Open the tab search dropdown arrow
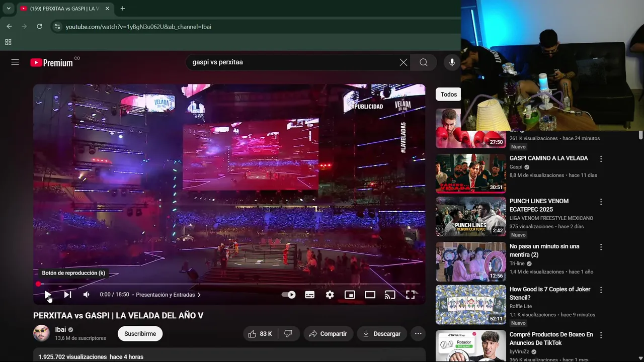Viewport: 644px width, 362px height. pyautogui.click(x=9, y=9)
